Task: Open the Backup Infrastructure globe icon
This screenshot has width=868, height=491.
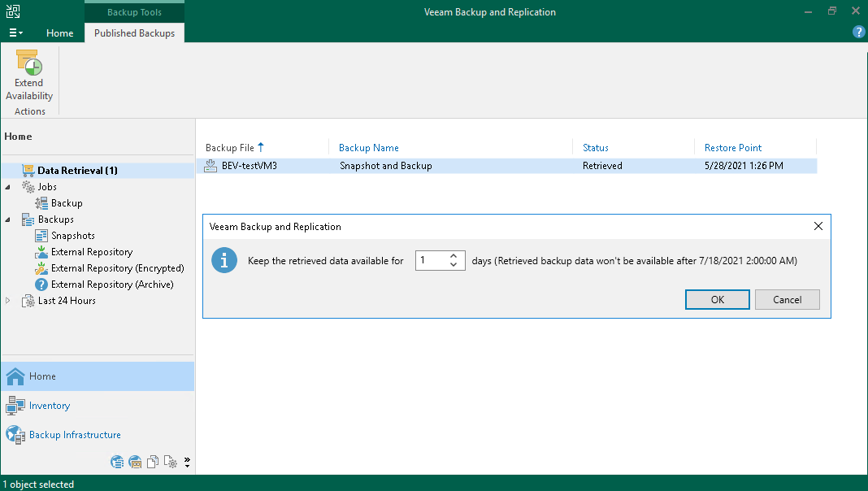Action: tap(15, 435)
